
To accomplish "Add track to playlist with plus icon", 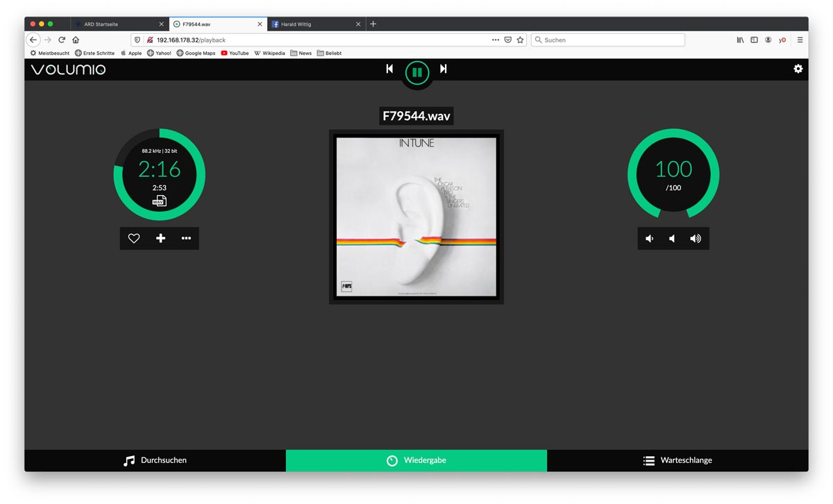I will pos(160,238).
